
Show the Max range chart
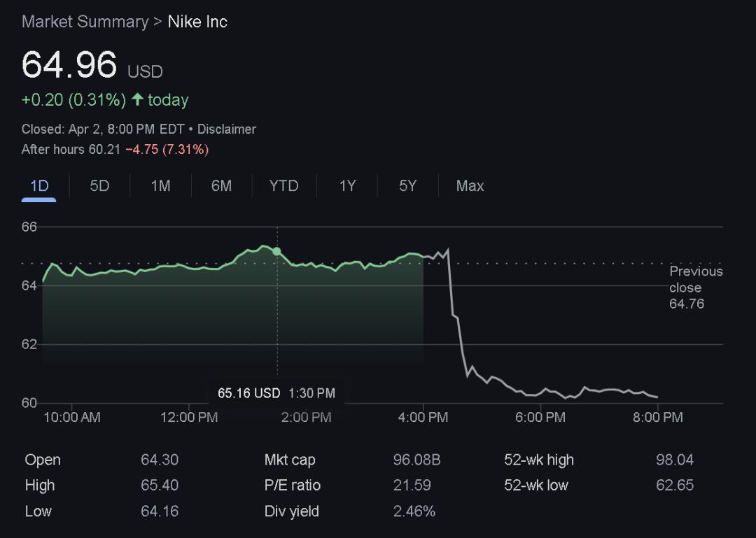[470, 186]
